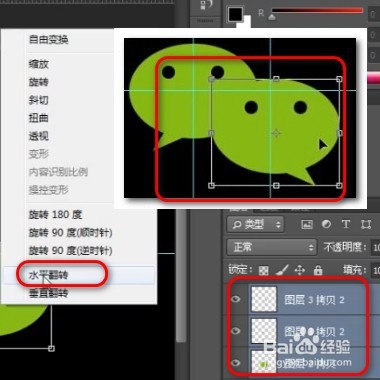Select 旋转 90 度(顺时针)
Image resolution: width=380 pixels, height=380 pixels.
tap(70, 232)
